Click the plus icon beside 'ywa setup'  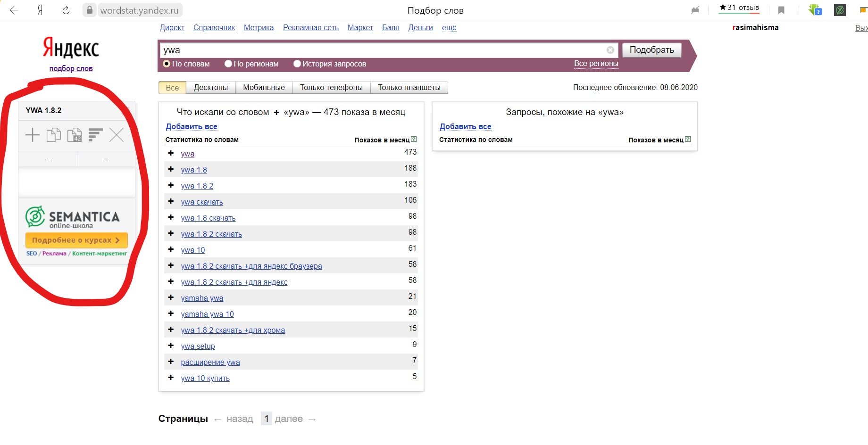tap(171, 346)
